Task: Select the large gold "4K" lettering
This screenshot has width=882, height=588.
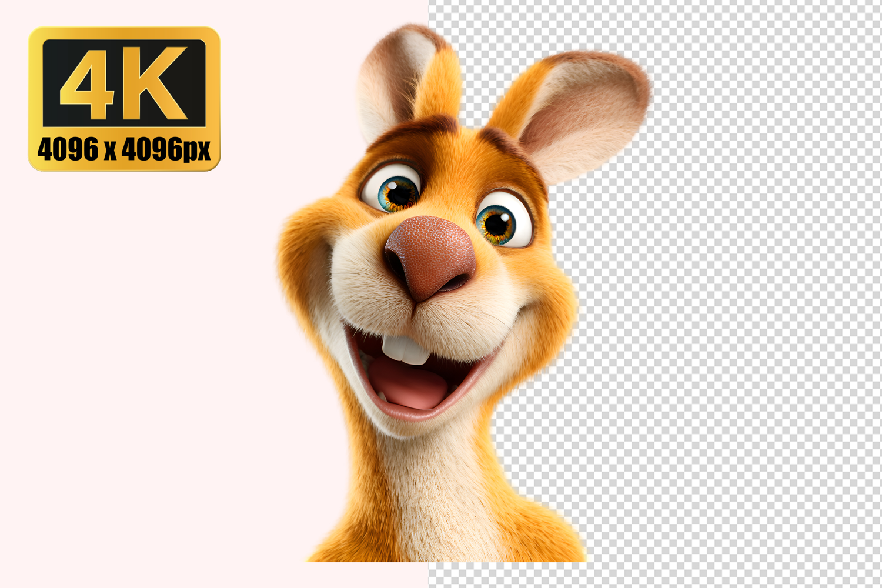Action: 124,82
